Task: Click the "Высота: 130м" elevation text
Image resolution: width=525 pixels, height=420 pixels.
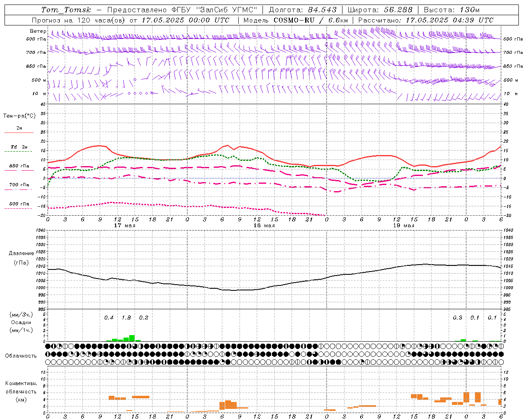Action: click(452, 10)
